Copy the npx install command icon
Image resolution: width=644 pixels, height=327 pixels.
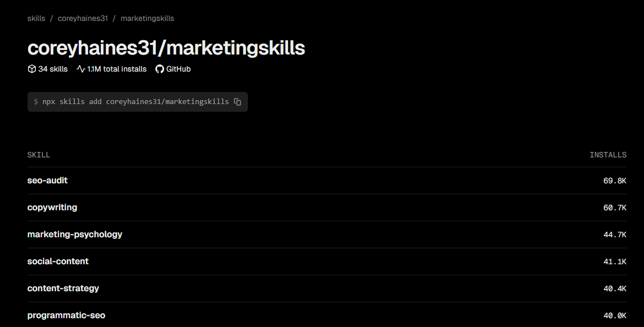click(x=237, y=102)
